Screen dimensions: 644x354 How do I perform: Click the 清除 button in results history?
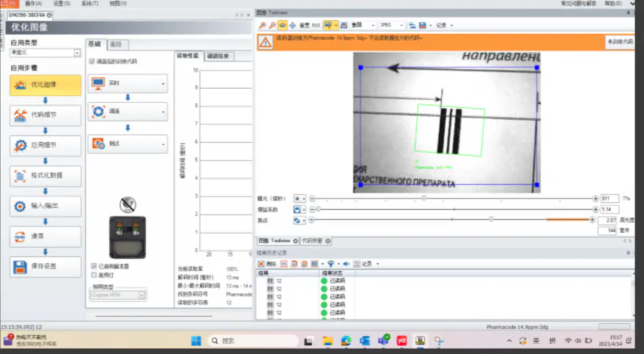(x=267, y=264)
